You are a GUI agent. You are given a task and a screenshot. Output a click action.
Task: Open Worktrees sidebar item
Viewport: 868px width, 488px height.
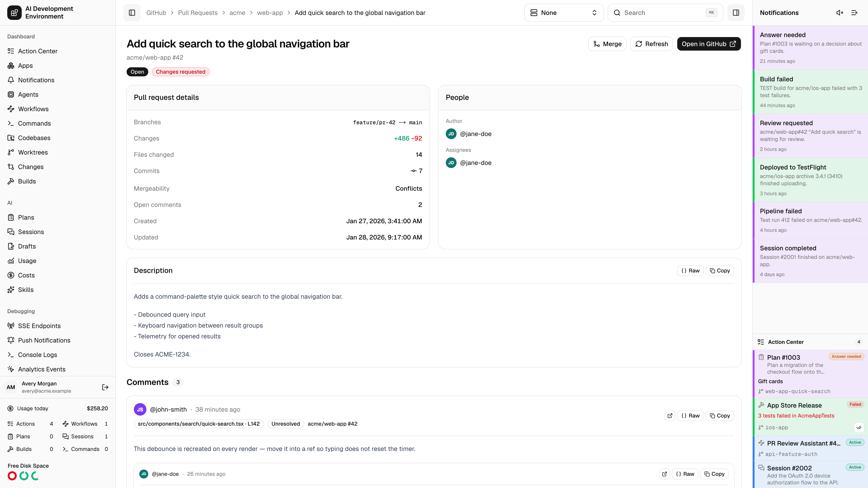(58, 152)
